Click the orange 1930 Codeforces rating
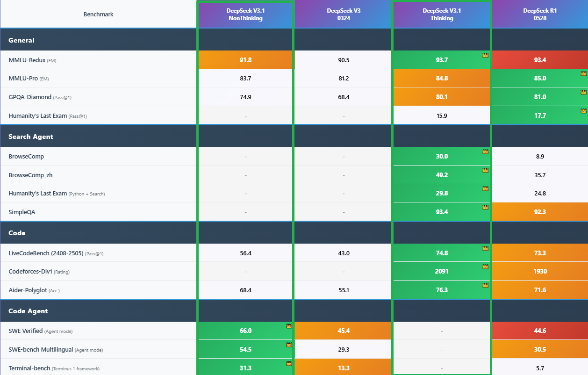 540,271
